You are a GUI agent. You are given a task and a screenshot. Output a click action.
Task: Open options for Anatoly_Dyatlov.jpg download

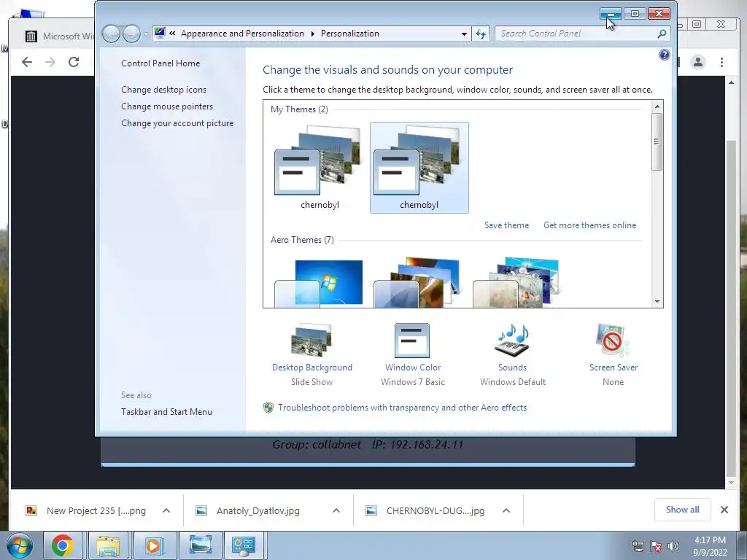tap(336, 510)
